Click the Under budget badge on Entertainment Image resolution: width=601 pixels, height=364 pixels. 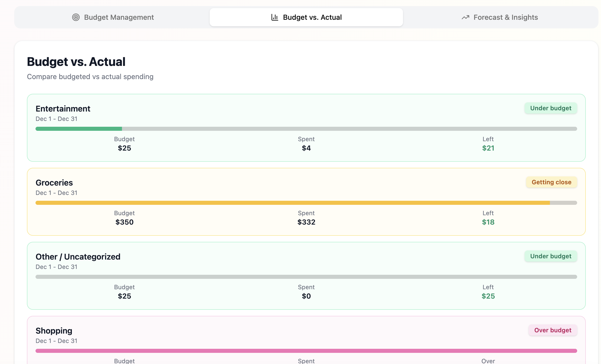pos(550,108)
